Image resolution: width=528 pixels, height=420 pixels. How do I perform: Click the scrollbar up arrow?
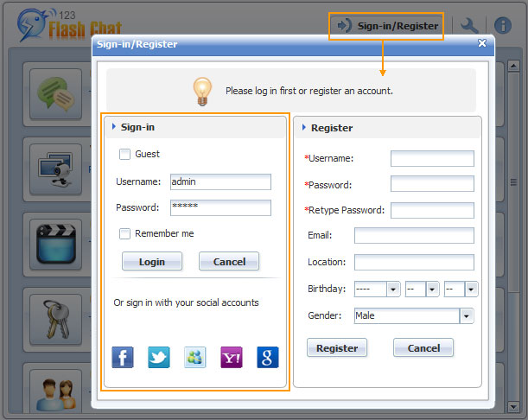(x=513, y=66)
